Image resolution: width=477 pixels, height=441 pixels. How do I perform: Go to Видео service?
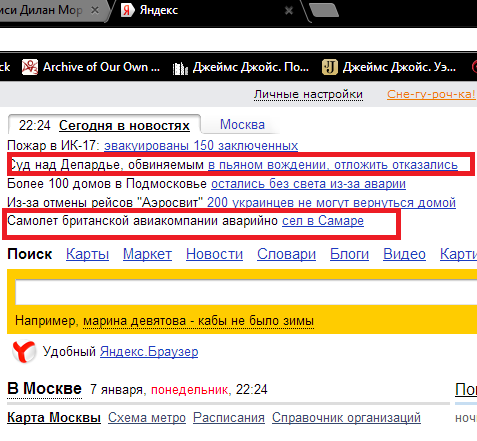[x=404, y=254]
